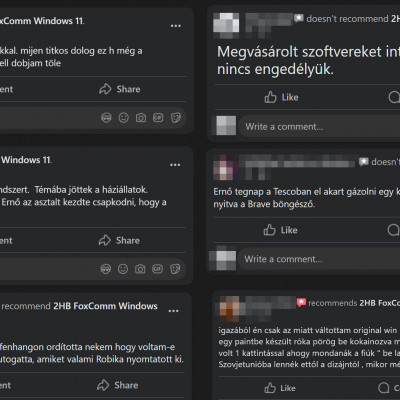400x400 pixels.
Task: Write a comment under 'Megvásárolt szoftvereket' review
Action: tap(319, 127)
